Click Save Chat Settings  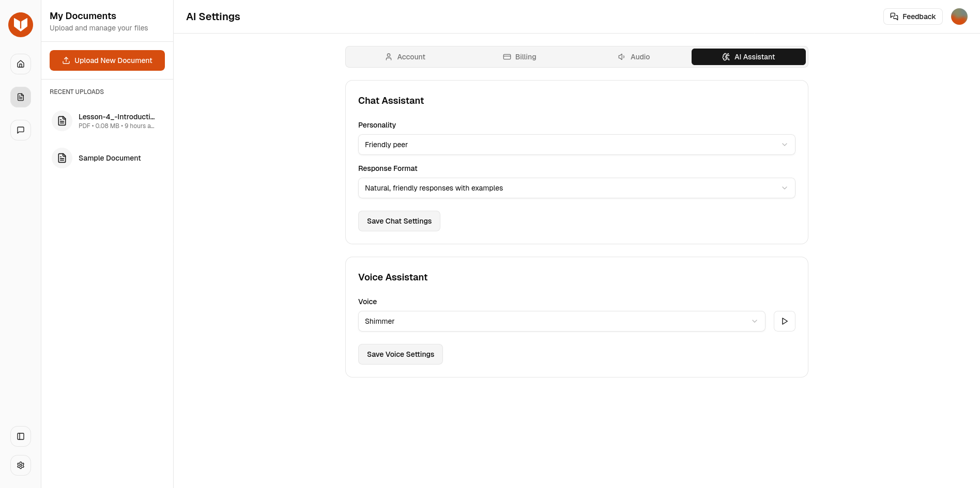(399, 221)
